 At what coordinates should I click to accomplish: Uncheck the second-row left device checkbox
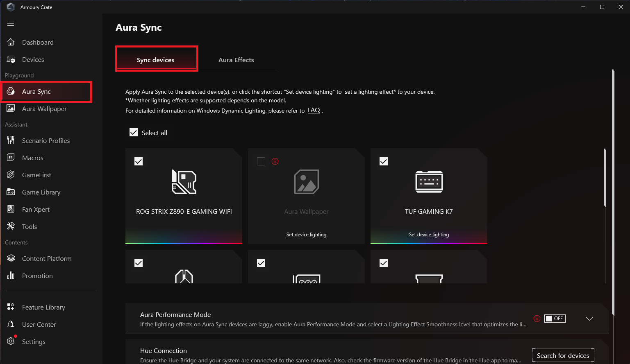(x=139, y=263)
